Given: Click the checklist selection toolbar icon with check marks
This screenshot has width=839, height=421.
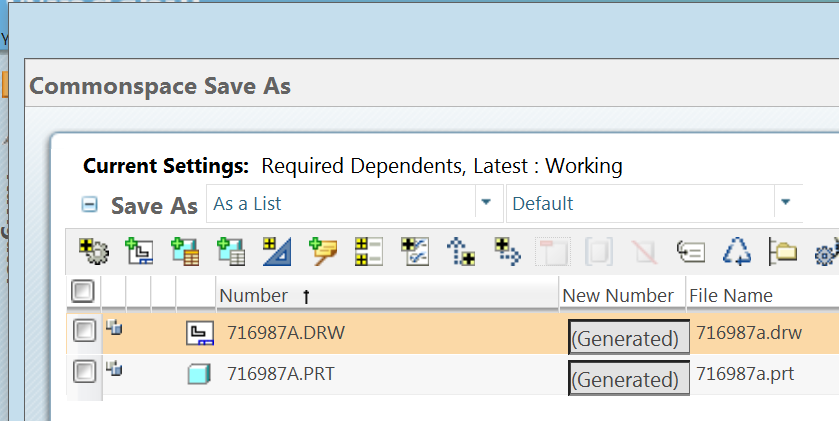Looking at the screenshot, I should [415, 251].
